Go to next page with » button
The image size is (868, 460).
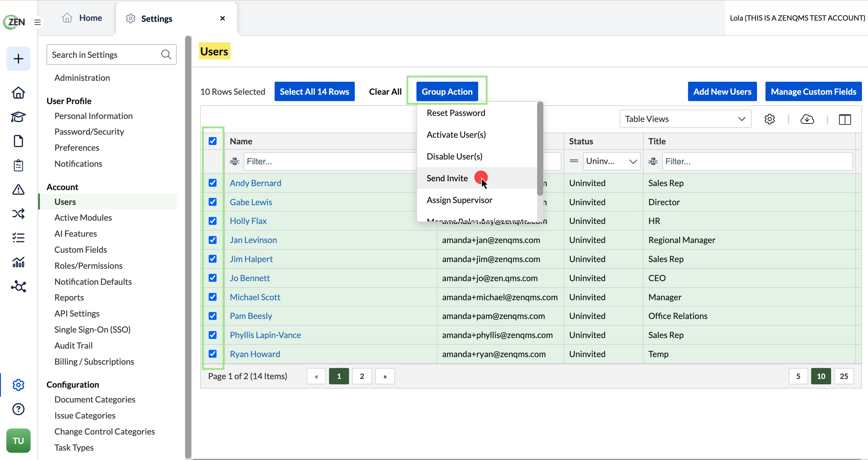coord(385,376)
